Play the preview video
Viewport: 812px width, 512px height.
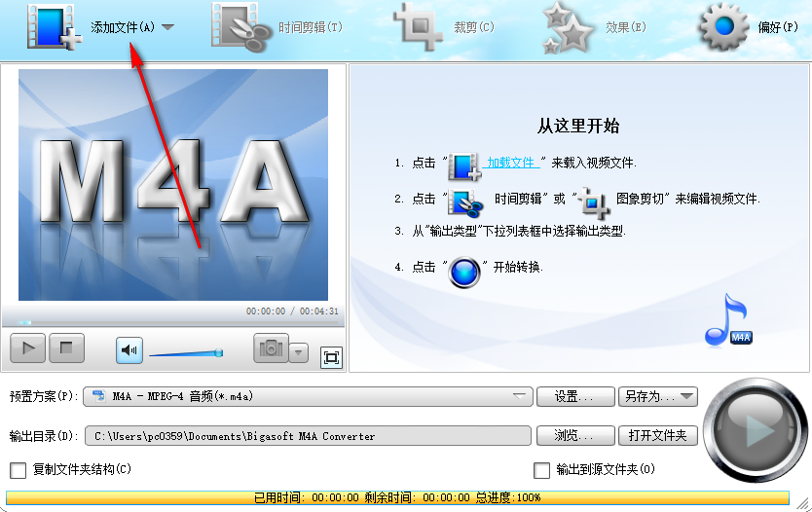(28, 348)
